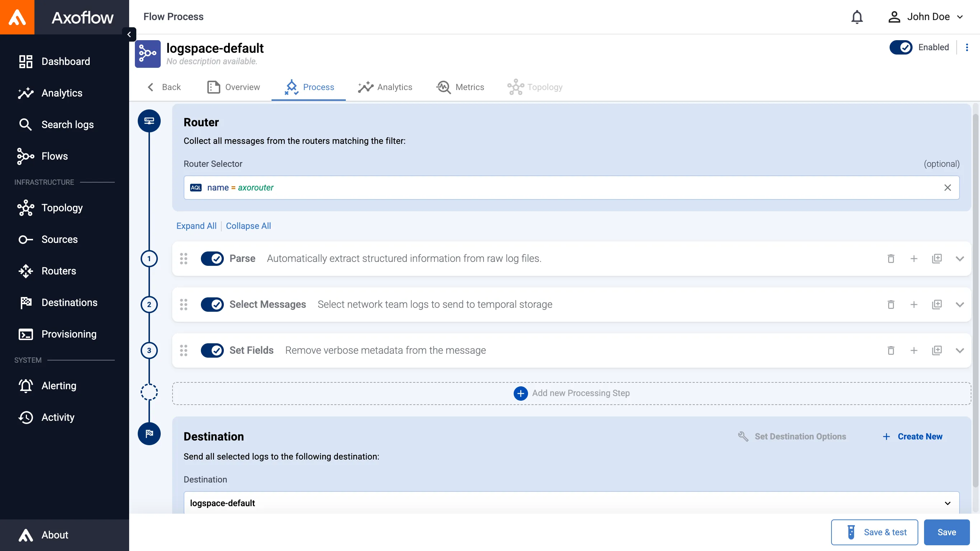This screenshot has width=980, height=551.
Task: Switch to the Overview tab
Action: click(x=234, y=87)
